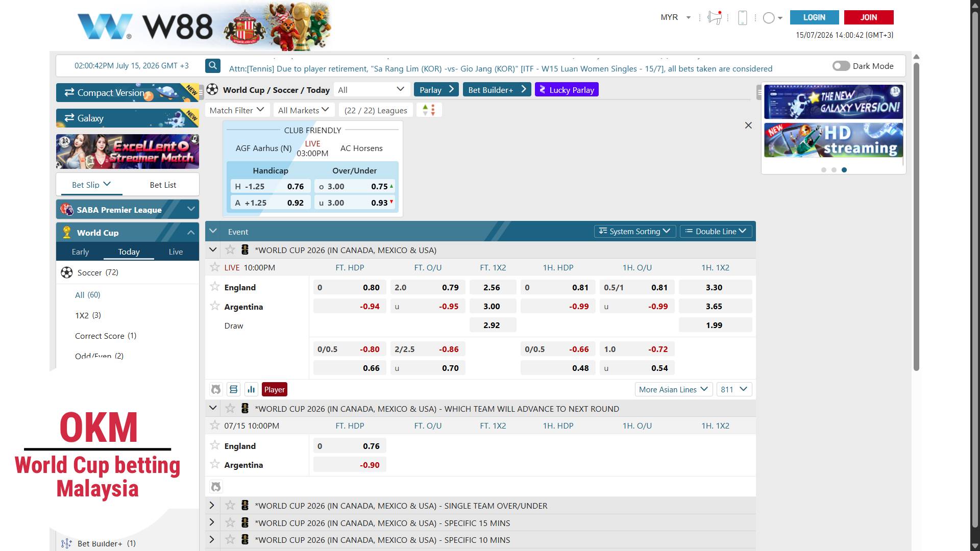Open the statistics bar chart icon
980x551 pixels.
(x=251, y=389)
